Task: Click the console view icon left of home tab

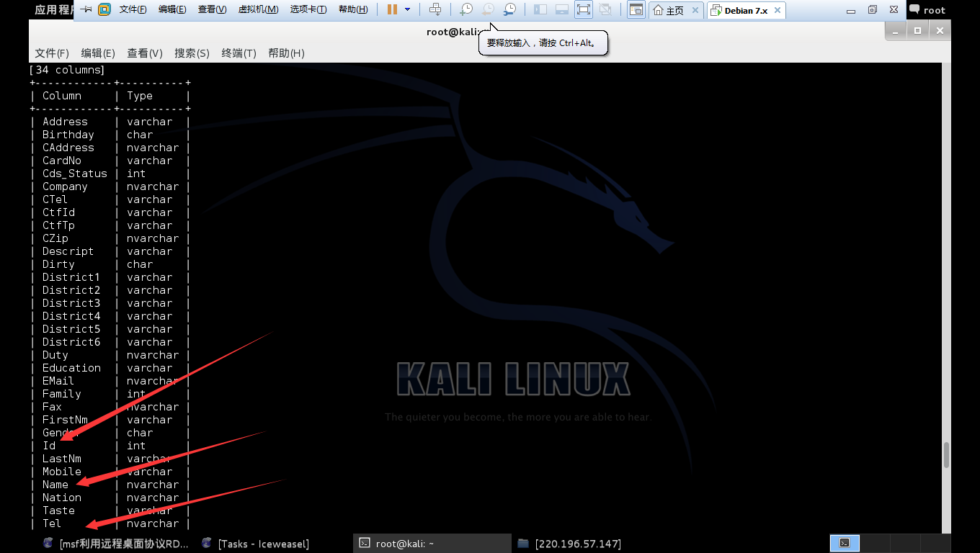Action: 636,9
